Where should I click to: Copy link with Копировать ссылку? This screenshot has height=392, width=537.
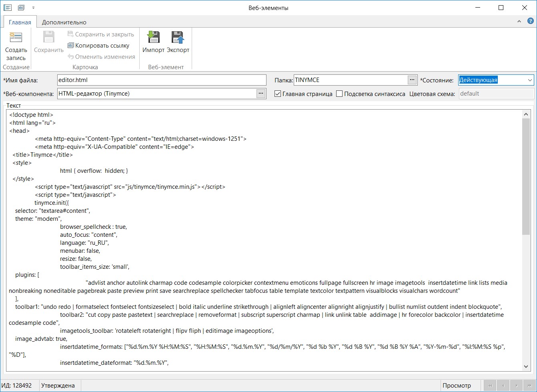pos(98,46)
